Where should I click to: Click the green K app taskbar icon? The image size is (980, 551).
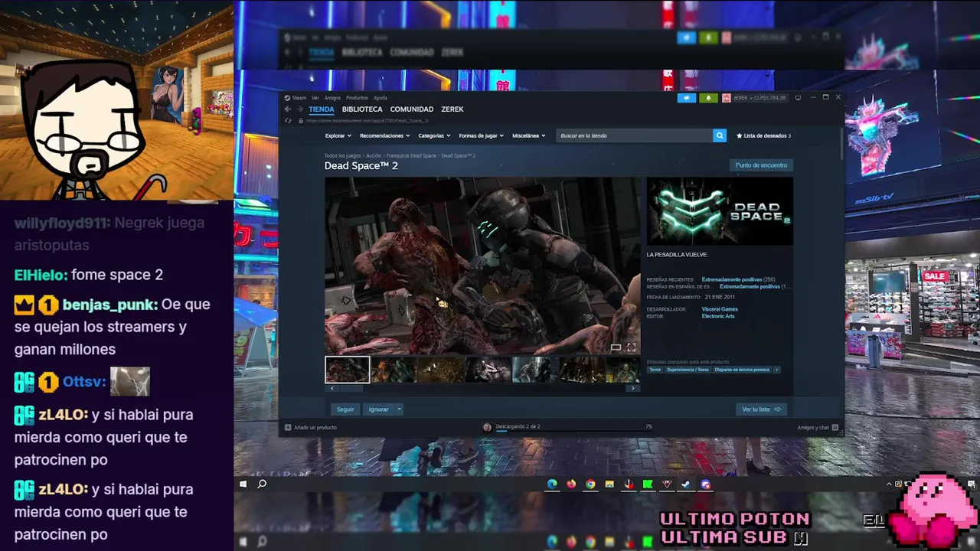[x=648, y=484]
